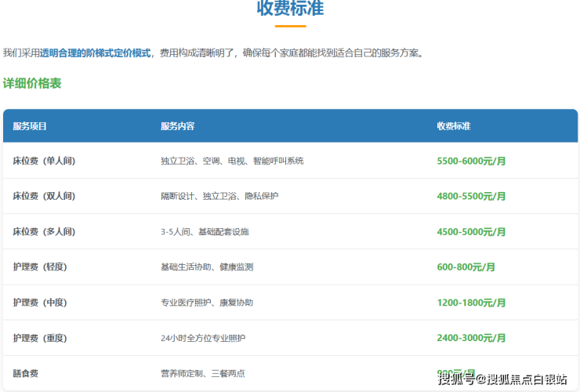Click the 服务内容 column header
This screenshot has width=580, height=392.
[177, 126]
